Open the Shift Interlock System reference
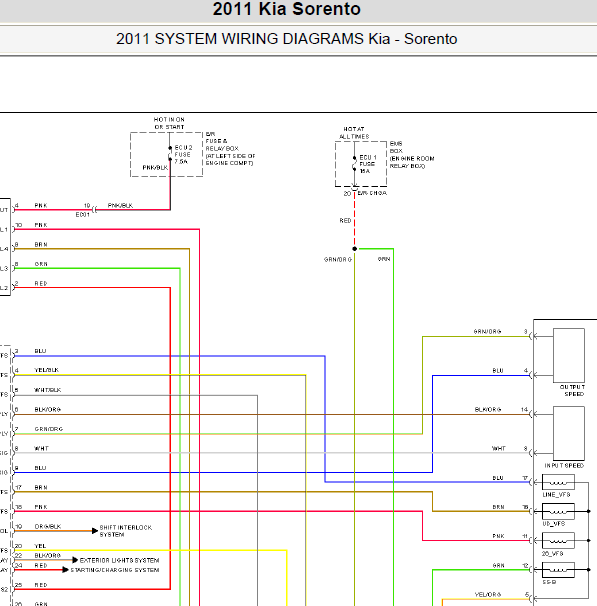 [x=126, y=531]
